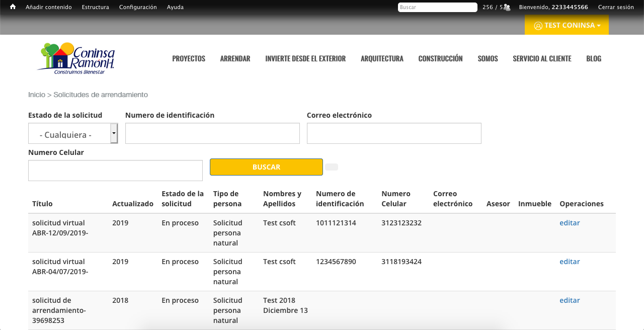Click into the Correo electrónico filter field
This screenshot has width=644, height=330.
(394, 133)
